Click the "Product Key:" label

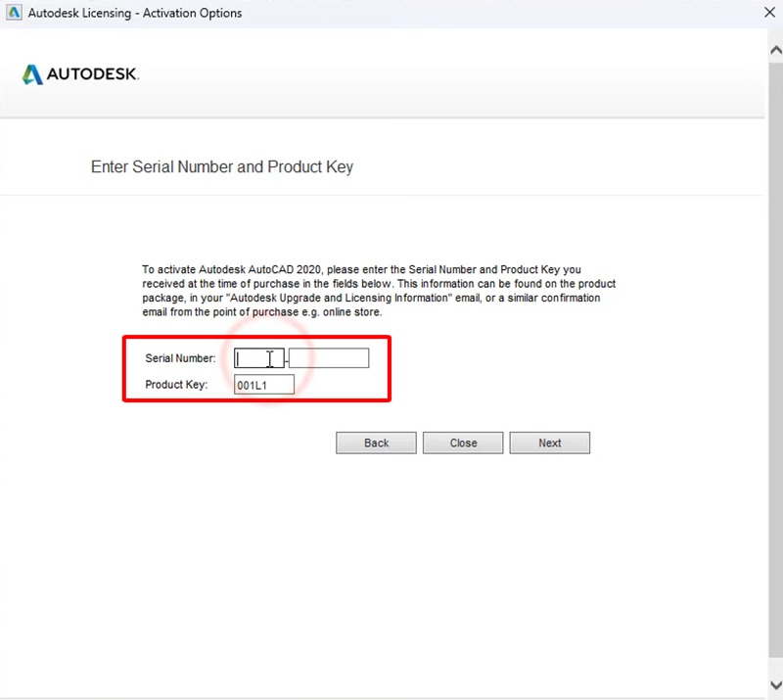pos(176,386)
